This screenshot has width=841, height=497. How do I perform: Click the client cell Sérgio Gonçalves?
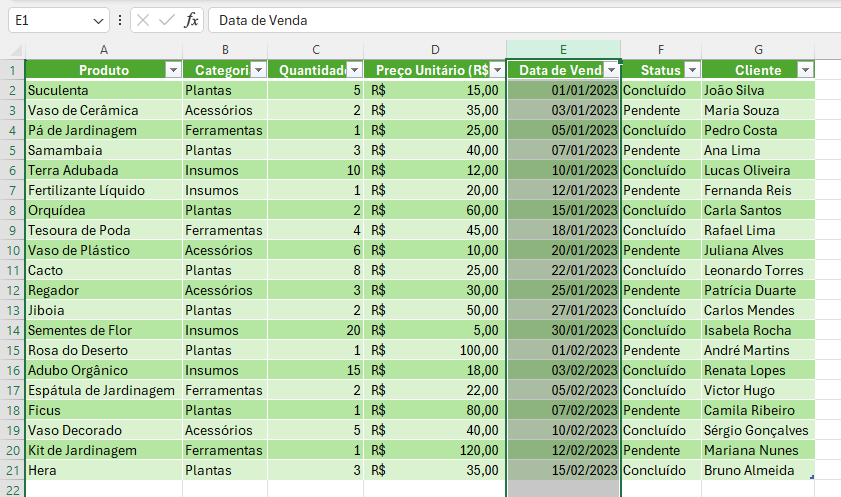758,431
